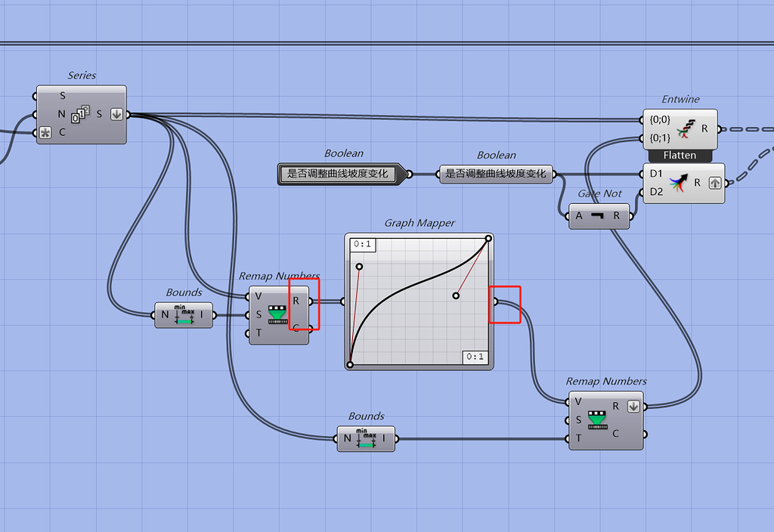Viewport: 774px width, 532px height.
Task: Click the middle-right Graph Mapper control handle
Action: (456, 295)
